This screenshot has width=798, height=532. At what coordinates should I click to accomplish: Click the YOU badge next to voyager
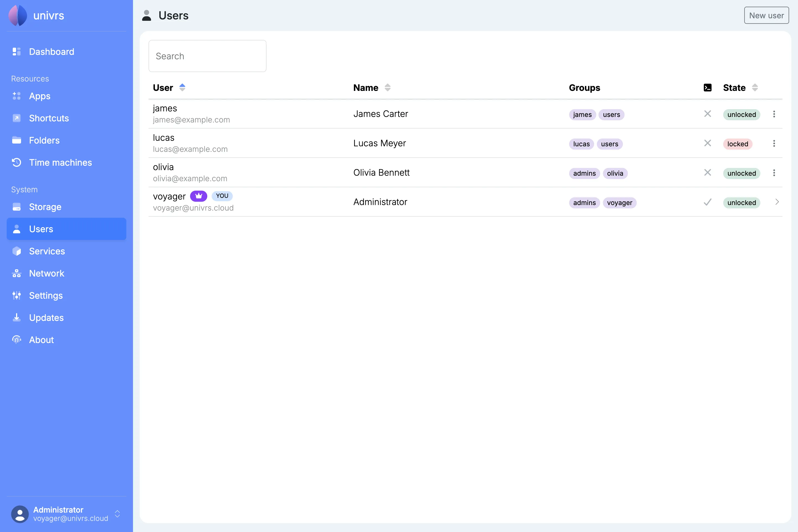click(222, 196)
